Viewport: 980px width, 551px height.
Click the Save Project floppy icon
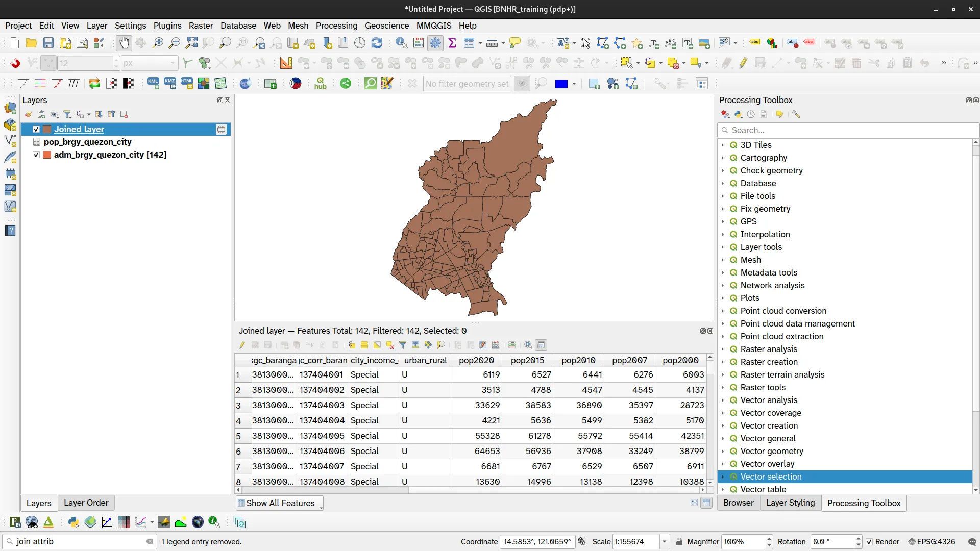(48, 43)
